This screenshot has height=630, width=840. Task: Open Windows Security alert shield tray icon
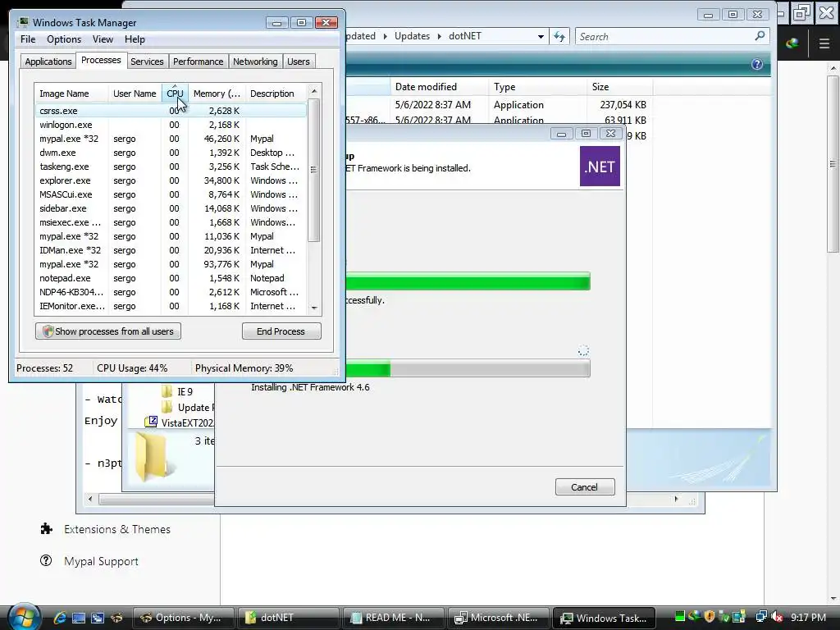[x=710, y=617]
